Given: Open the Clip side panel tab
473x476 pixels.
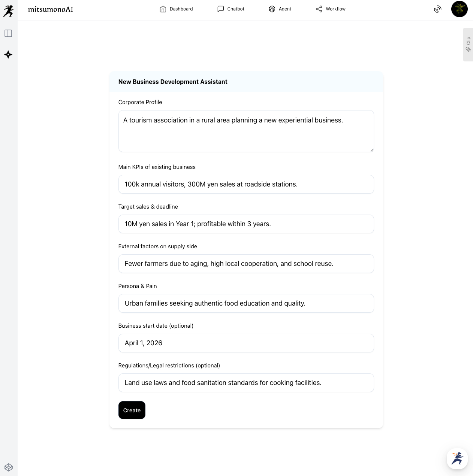Looking at the screenshot, I should [468, 44].
